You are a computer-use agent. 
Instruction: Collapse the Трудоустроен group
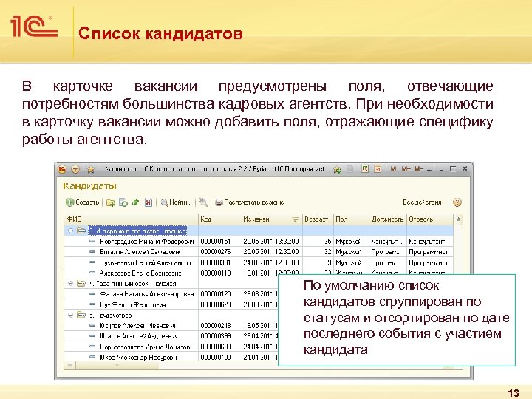tap(71, 315)
